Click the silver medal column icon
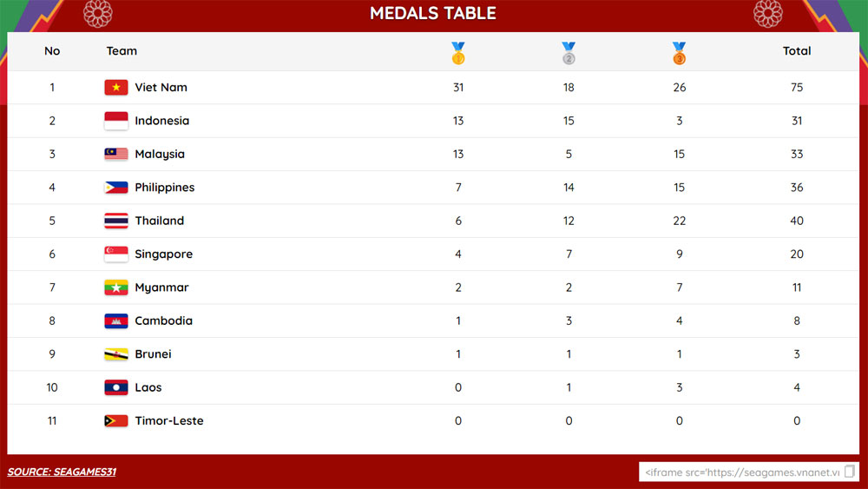 (569, 53)
